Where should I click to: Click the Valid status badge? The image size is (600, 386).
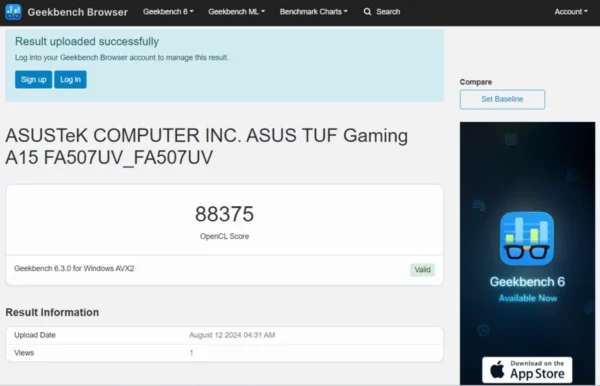[422, 270]
